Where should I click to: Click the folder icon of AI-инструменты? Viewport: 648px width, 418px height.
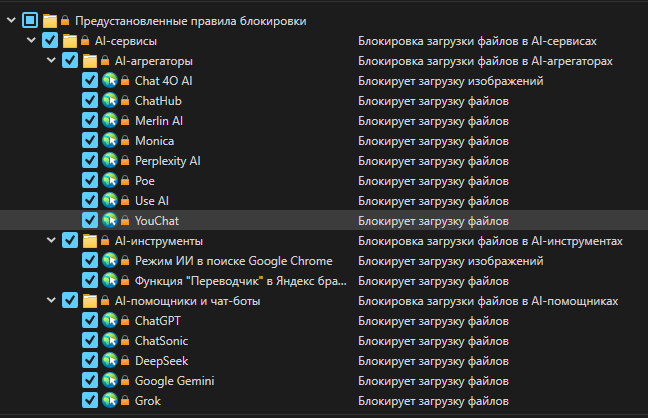[x=90, y=241]
